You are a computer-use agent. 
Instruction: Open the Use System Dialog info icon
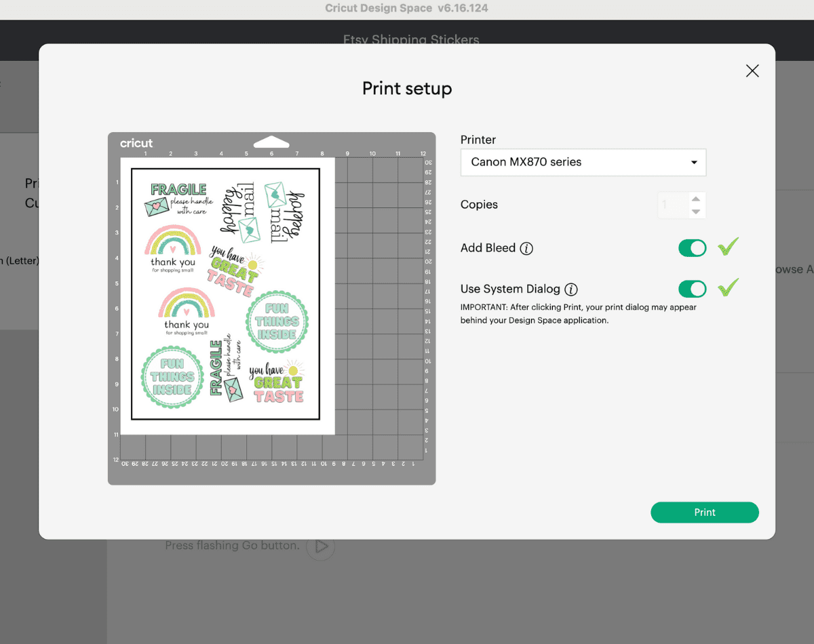pos(571,289)
